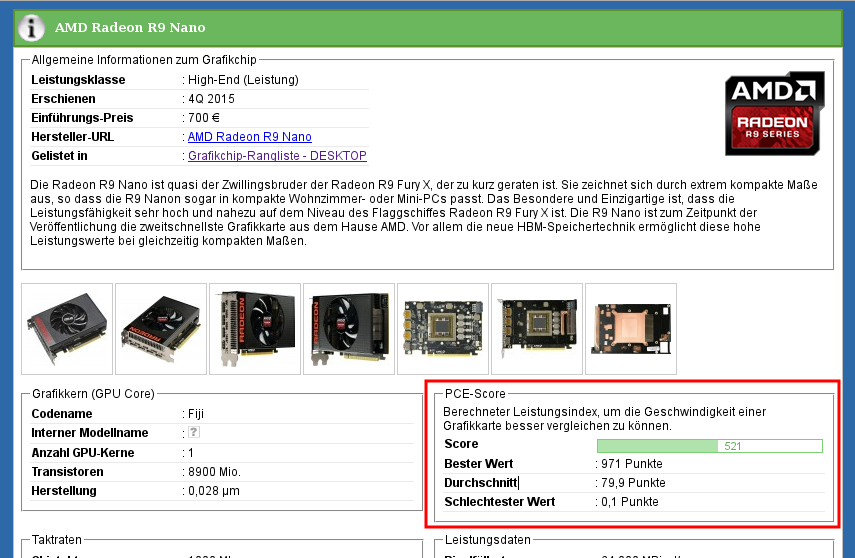855x558 pixels.
Task: Click the Bester Wert 971 Punkte value
Action: [631, 464]
